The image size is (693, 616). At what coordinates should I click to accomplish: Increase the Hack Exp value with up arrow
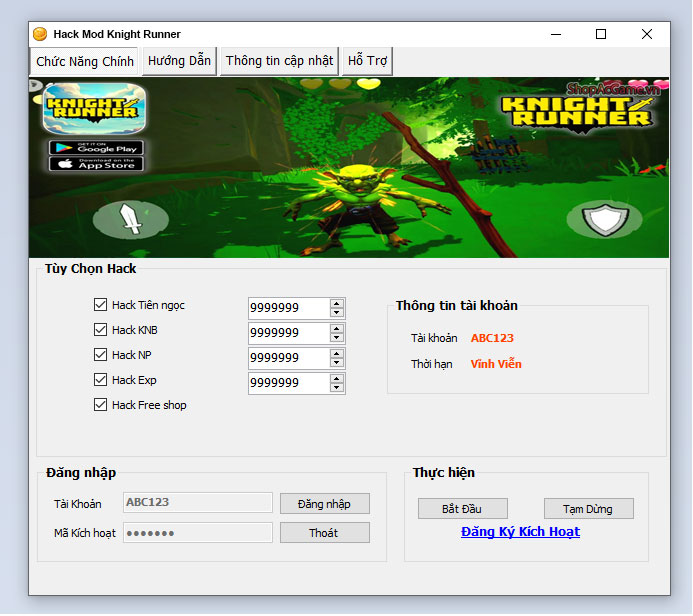337,378
